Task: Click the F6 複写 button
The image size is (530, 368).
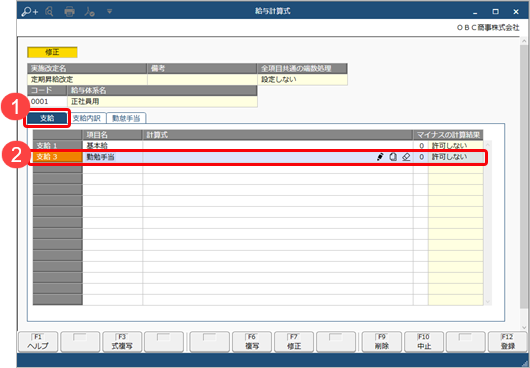Action: coord(252,342)
